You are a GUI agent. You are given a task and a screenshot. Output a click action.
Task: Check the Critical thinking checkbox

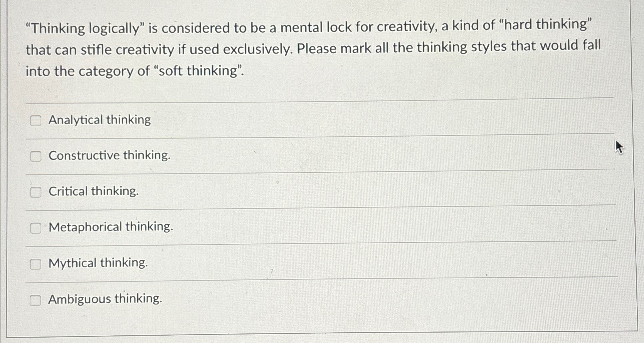pyautogui.click(x=36, y=192)
